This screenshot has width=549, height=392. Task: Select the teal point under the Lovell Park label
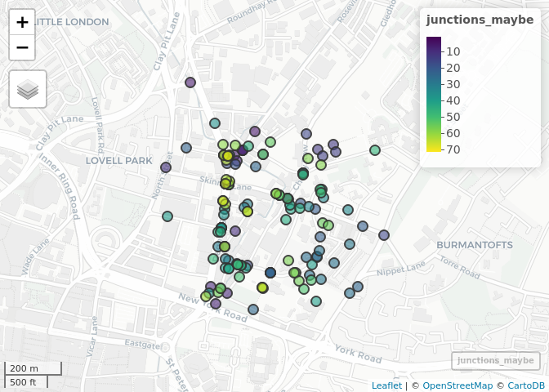[x=167, y=216]
